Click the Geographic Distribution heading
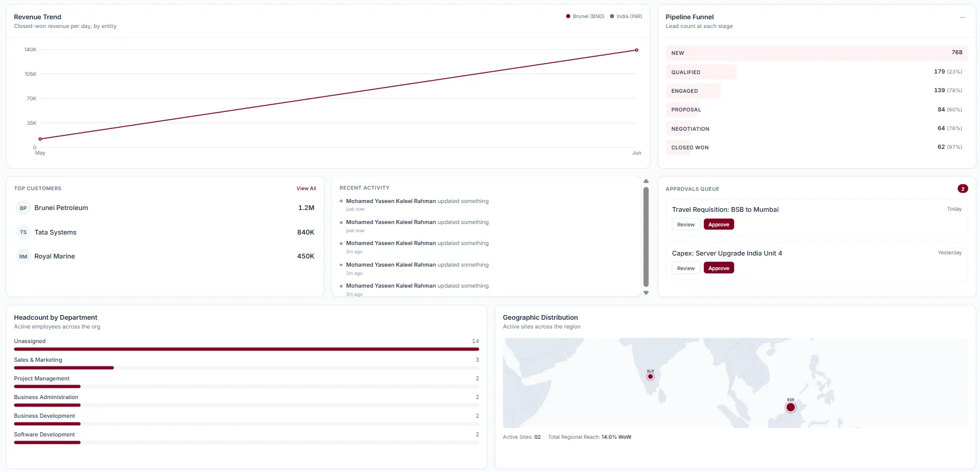The image size is (980, 472). [540, 317]
